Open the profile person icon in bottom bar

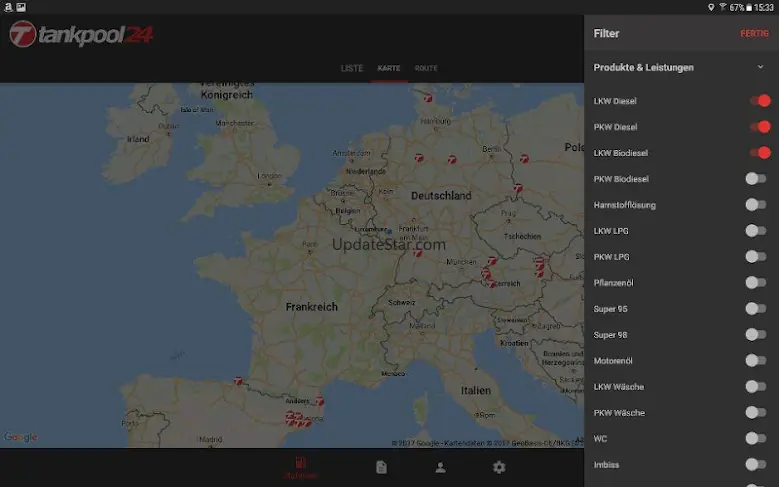(440, 467)
